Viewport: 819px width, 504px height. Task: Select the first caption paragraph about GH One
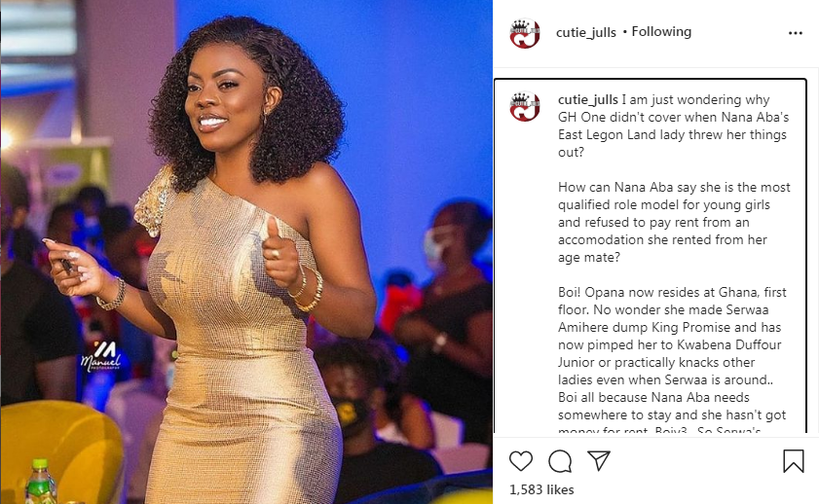click(674, 126)
